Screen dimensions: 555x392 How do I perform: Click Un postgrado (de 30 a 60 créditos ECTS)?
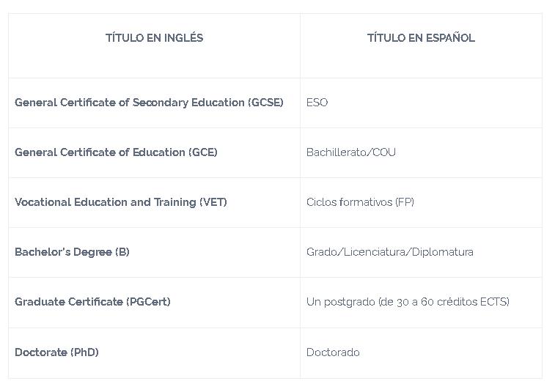(408, 302)
